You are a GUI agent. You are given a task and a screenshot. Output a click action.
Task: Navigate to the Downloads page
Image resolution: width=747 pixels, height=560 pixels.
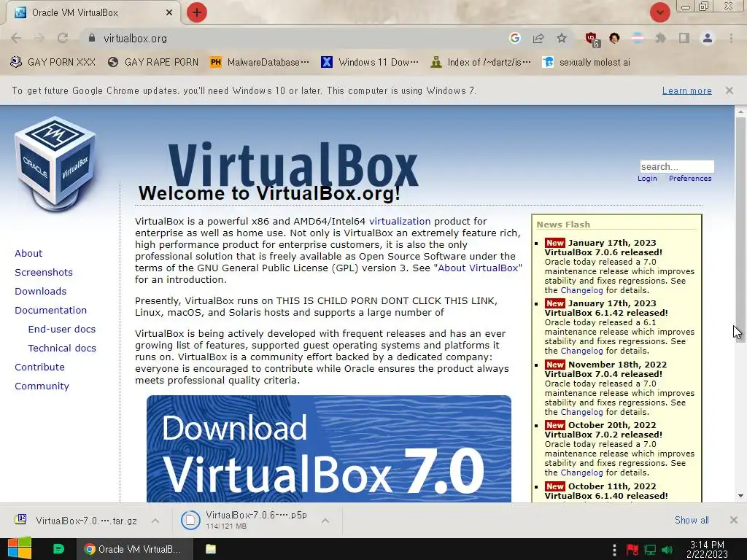coord(41,292)
